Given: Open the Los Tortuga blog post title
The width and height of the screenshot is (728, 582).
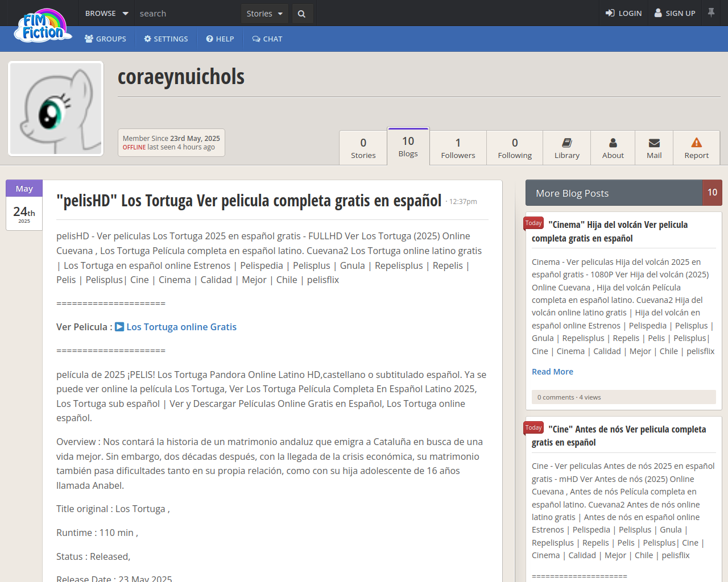Looking at the screenshot, I should (x=249, y=201).
